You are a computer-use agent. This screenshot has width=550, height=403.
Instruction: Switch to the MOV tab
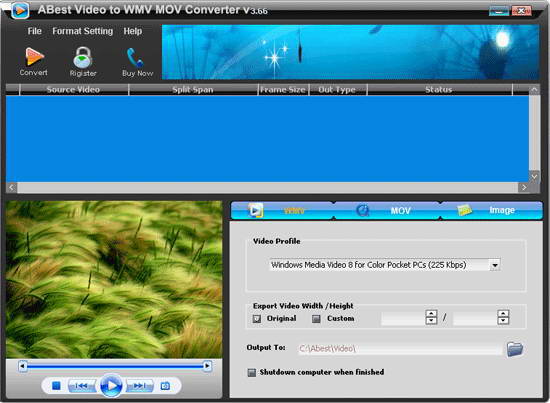click(x=387, y=210)
